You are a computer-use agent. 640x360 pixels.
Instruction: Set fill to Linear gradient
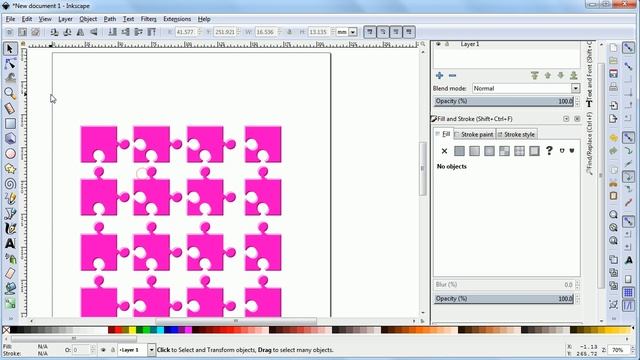(474, 151)
